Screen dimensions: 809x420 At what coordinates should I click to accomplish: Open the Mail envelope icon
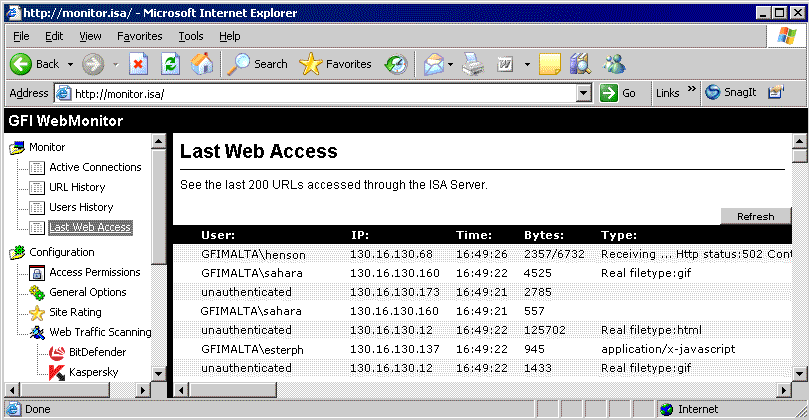tap(433, 64)
